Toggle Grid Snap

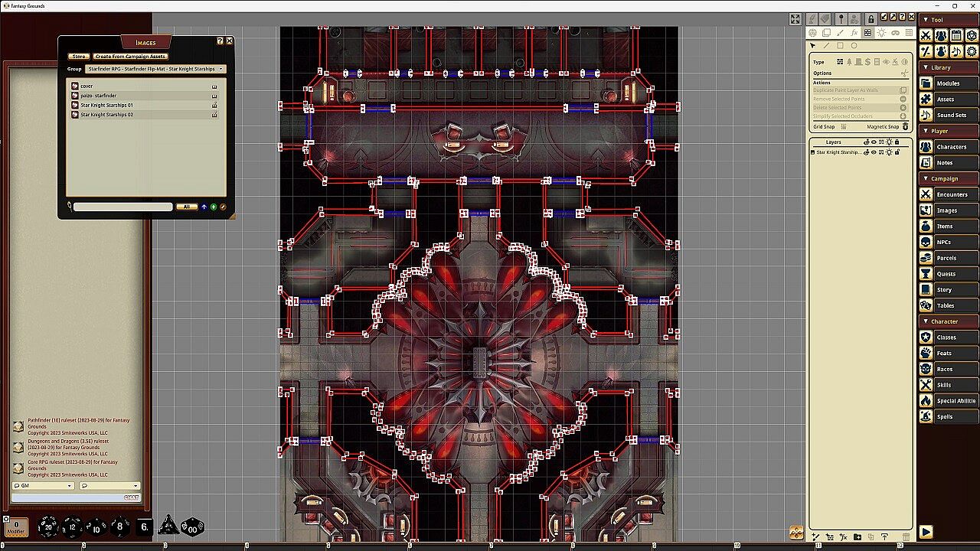(x=843, y=127)
